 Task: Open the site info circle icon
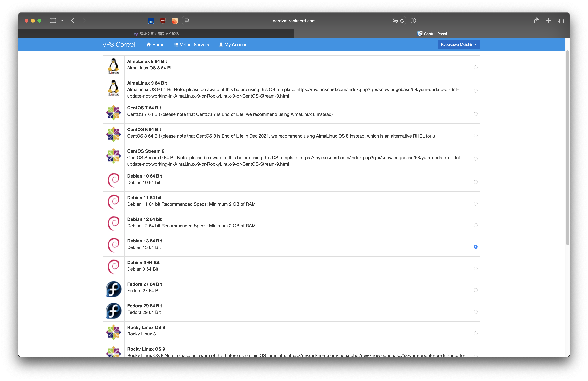click(x=413, y=21)
